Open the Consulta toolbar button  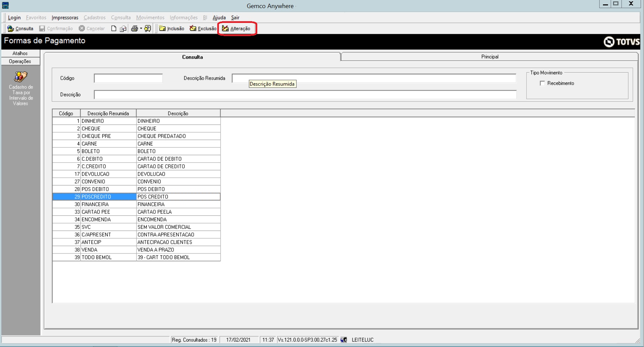pyautogui.click(x=21, y=29)
